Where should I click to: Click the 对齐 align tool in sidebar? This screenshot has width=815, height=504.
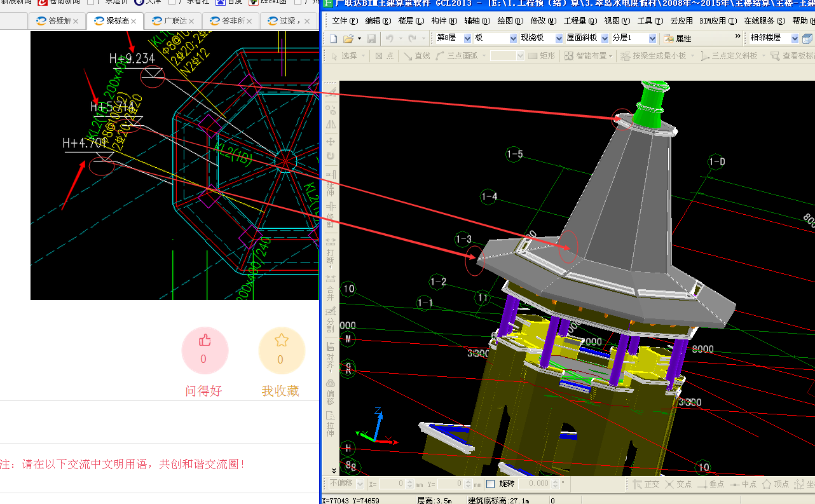click(x=331, y=356)
